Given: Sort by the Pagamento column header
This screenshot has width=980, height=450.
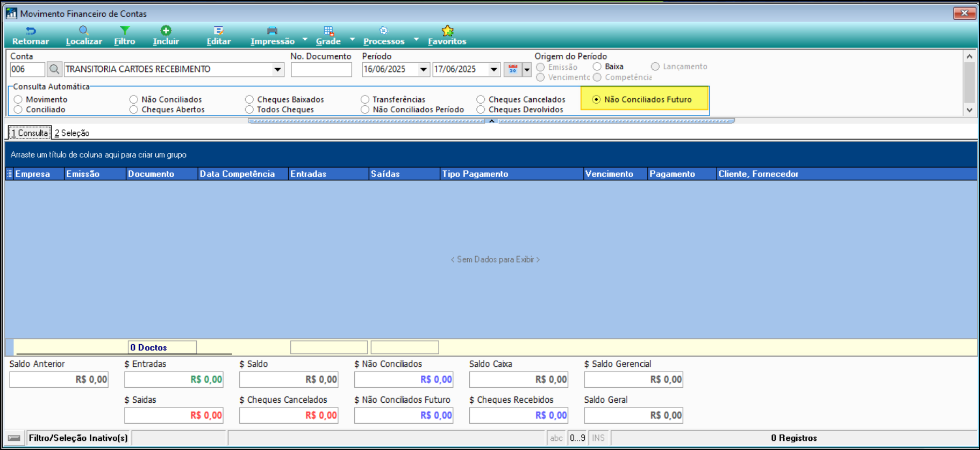Looking at the screenshot, I should [x=682, y=174].
